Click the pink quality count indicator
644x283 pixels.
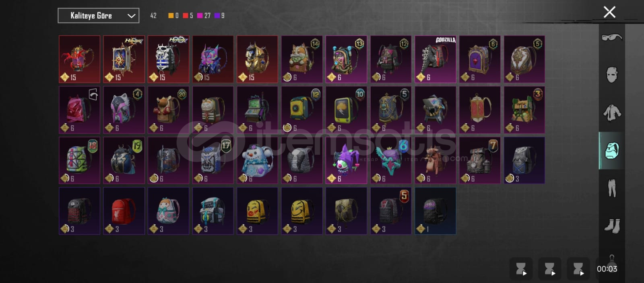click(x=204, y=16)
